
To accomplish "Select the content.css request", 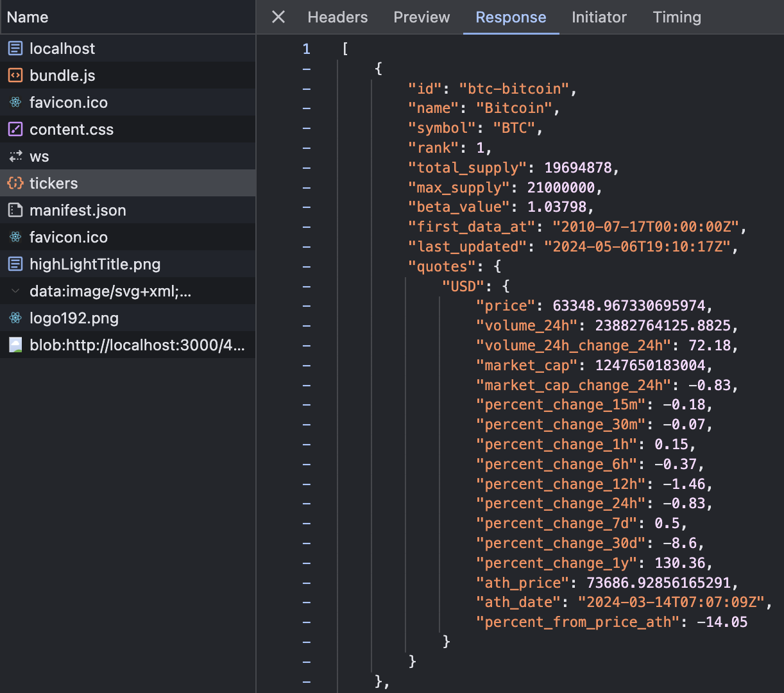I will coord(128,129).
